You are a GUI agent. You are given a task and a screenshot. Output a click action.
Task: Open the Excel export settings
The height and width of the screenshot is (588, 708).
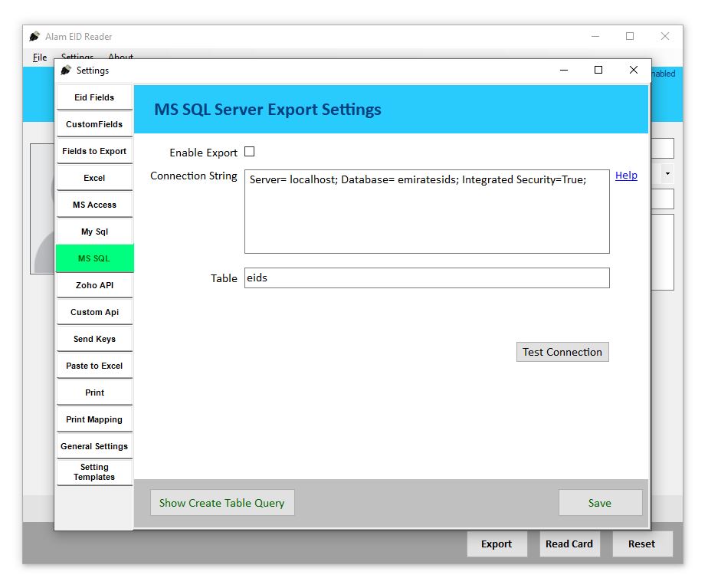[x=94, y=179]
